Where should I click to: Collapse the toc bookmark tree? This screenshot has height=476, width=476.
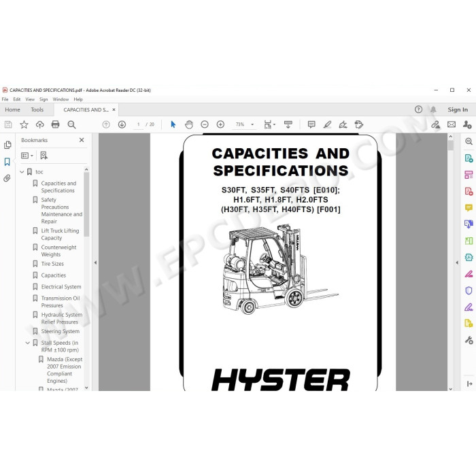point(22,172)
